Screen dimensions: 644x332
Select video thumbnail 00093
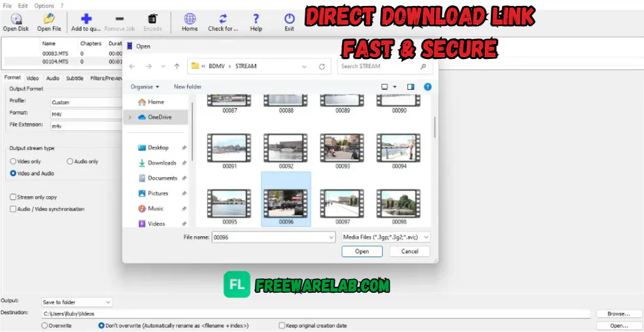343,151
